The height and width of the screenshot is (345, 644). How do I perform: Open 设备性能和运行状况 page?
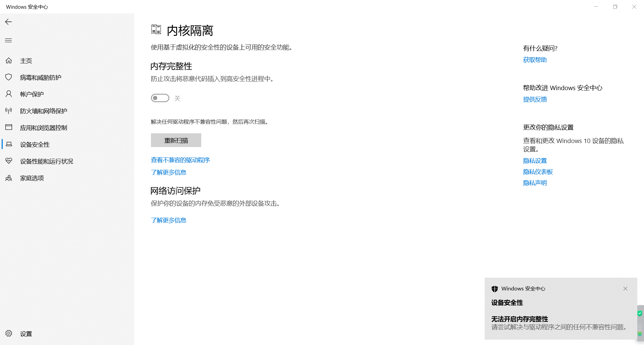[46, 161]
